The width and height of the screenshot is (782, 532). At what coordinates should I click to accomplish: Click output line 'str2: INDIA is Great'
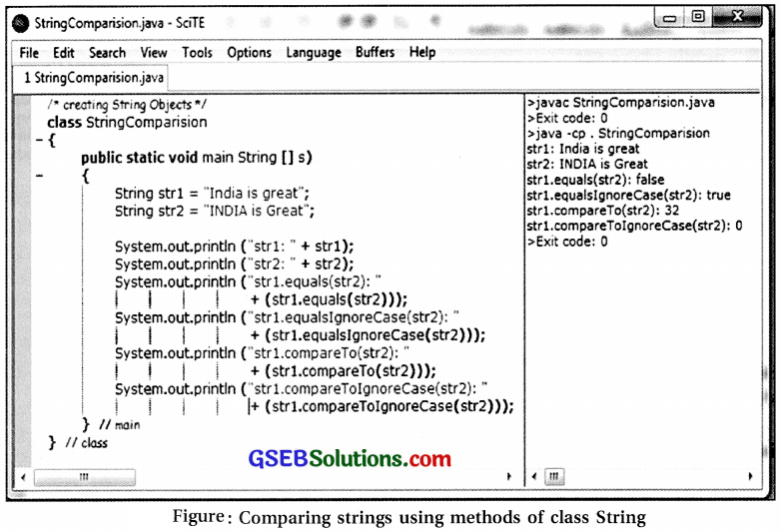coord(587,164)
